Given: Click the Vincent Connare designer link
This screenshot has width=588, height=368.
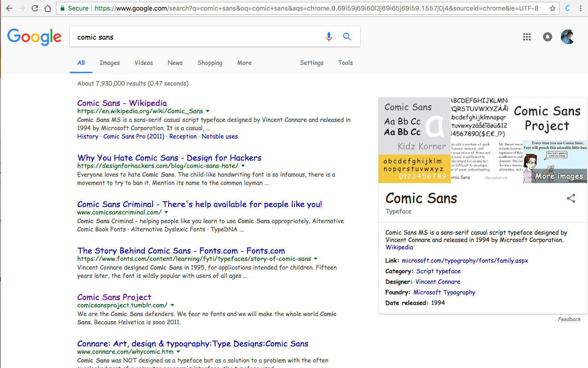Looking at the screenshot, I should (438, 282).
